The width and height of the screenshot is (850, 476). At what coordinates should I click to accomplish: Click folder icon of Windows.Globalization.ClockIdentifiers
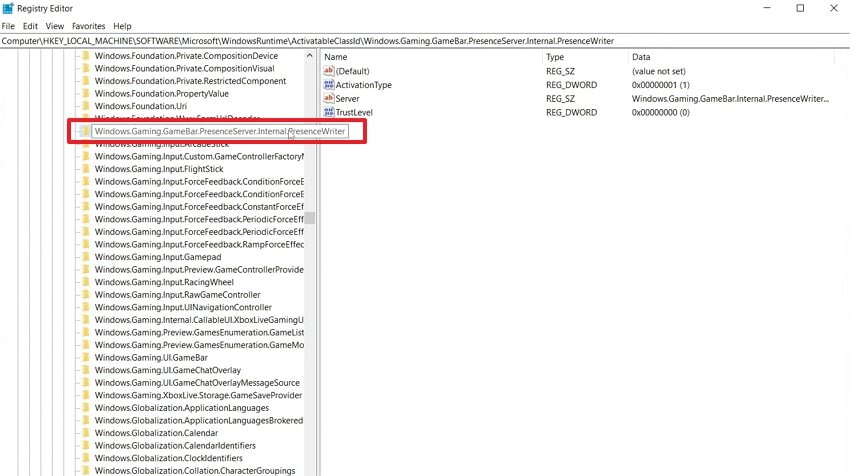pos(86,458)
